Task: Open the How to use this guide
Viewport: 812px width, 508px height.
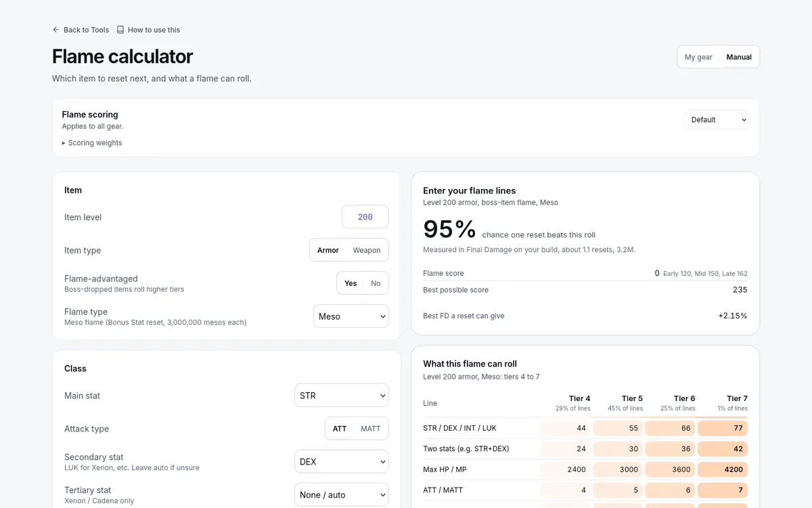Action: 148,30
